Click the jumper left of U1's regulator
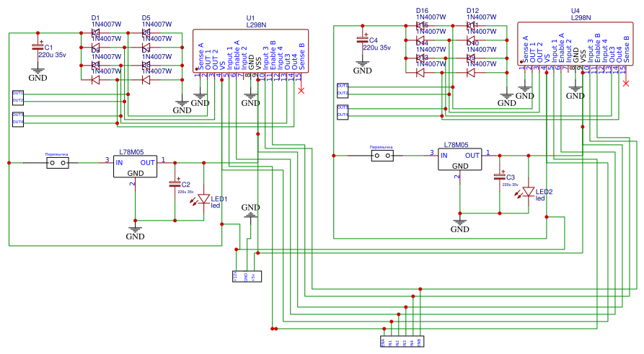The image size is (644, 354). point(58,163)
